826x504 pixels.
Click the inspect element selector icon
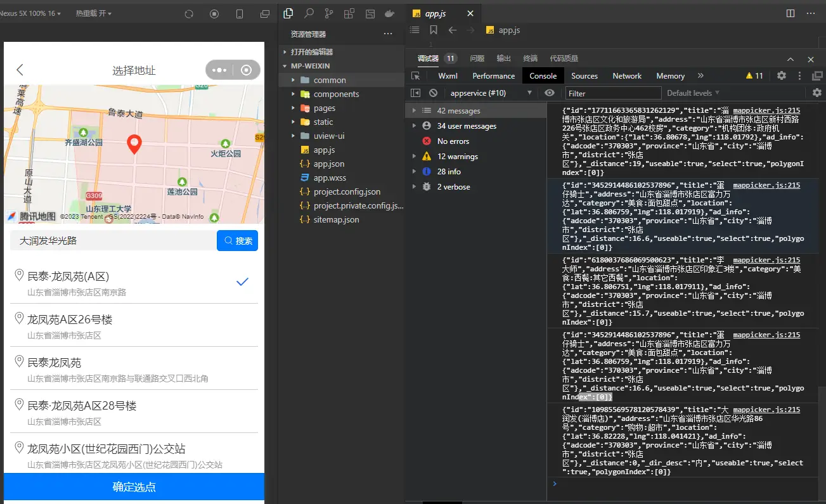coord(416,75)
